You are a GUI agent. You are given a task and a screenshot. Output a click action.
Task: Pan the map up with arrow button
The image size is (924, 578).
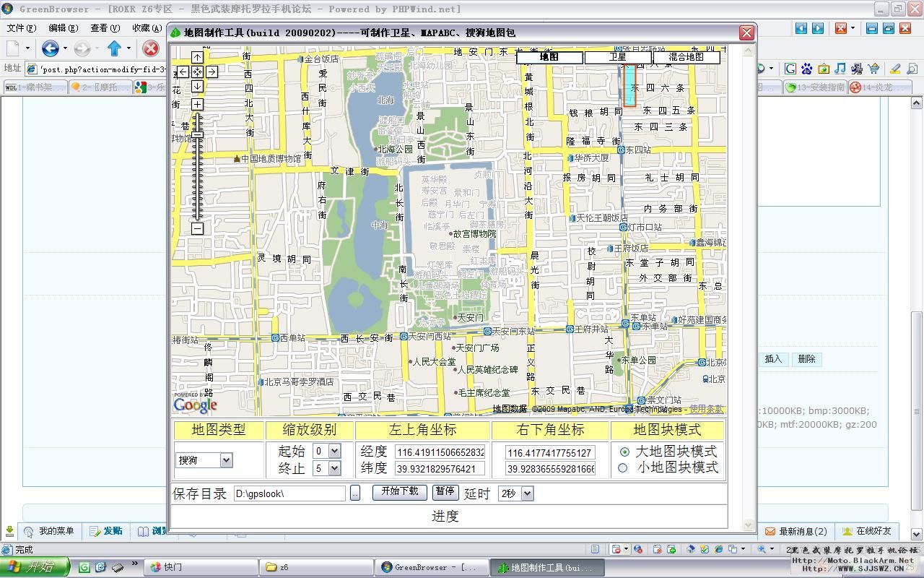(x=197, y=57)
